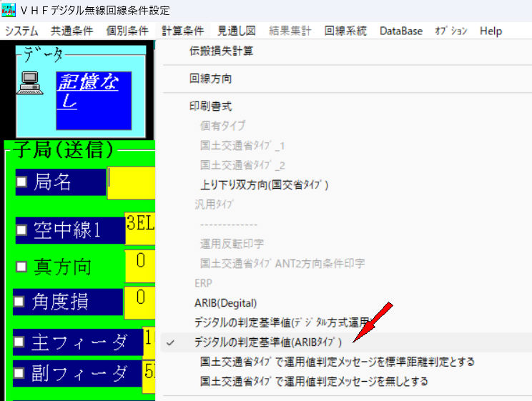532x401 pixels.
Task: Choose 回線方向 menu entry
Action: tap(210, 79)
